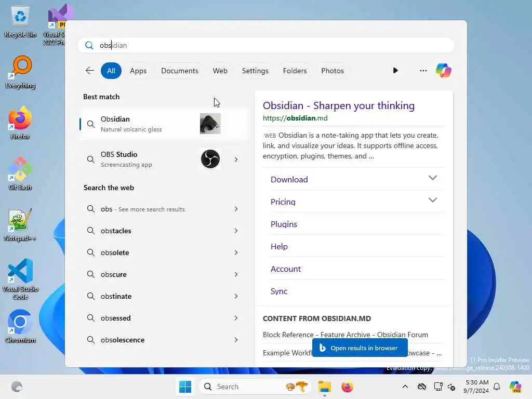Select the Obsidian natural volcanic glass result
532x399 pixels.
[x=164, y=124]
